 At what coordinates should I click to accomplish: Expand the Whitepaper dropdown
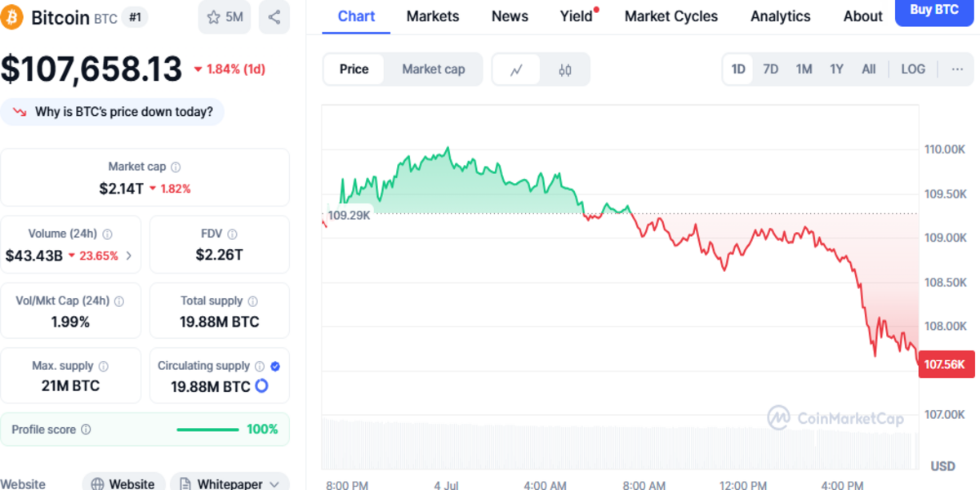click(x=274, y=484)
